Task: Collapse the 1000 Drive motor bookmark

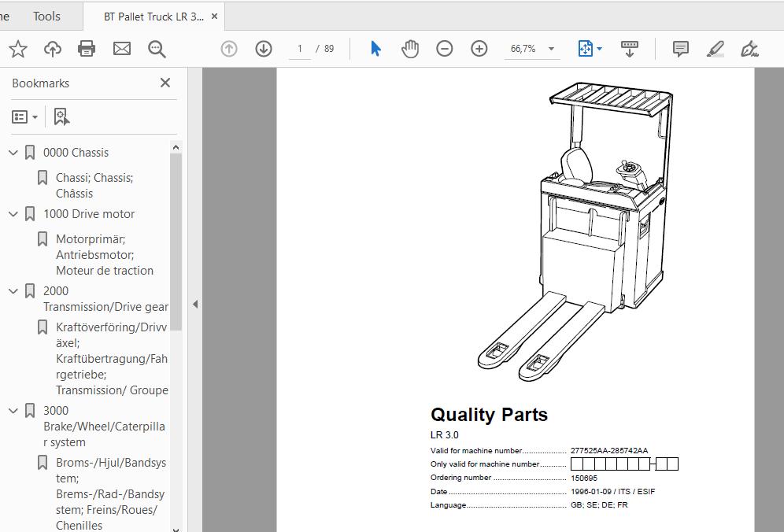Action: pos(13,214)
